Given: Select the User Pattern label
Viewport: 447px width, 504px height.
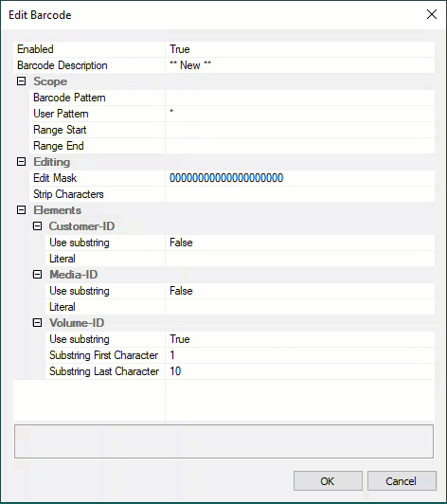Looking at the screenshot, I should point(61,114).
